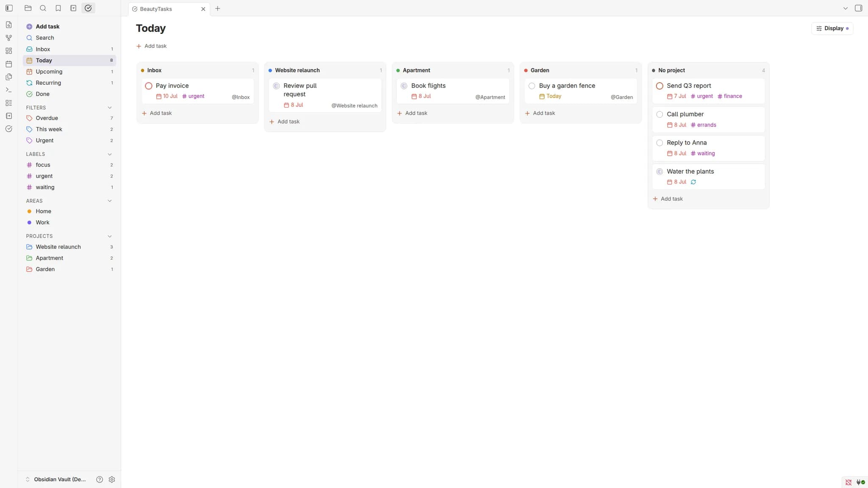Toggle the right sidebar icon

point(858,8)
